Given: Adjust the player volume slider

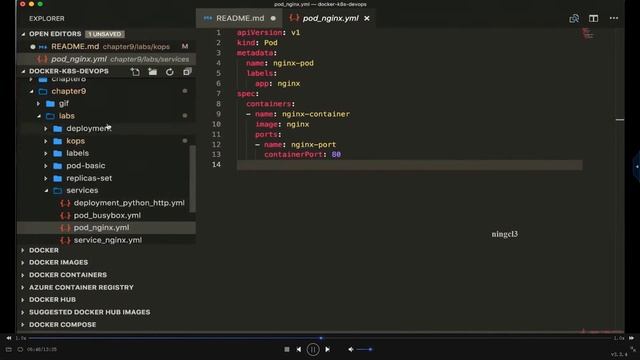Looking at the screenshot, I should tap(364, 349).
